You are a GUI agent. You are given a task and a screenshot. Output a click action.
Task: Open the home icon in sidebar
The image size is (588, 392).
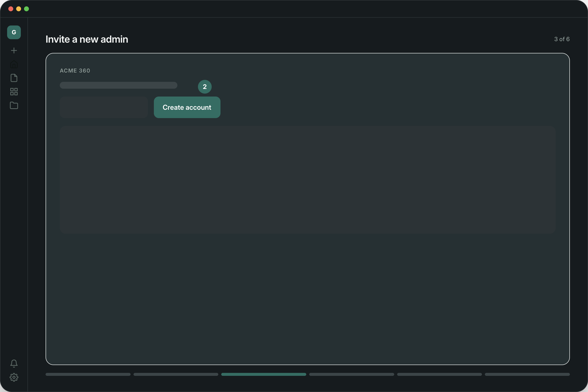click(x=14, y=64)
